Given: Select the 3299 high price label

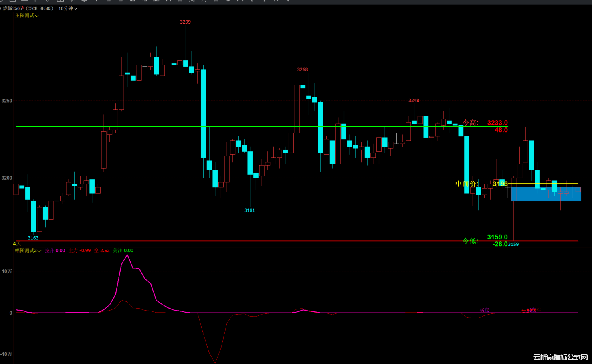Looking at the screenshot, I should pyautogui.click(x=185, y=22).
